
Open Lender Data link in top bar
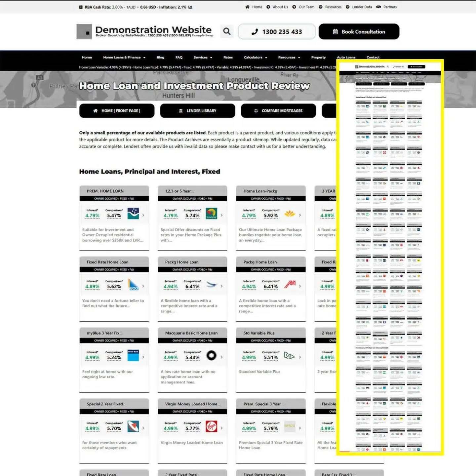[x=362, y=7]
